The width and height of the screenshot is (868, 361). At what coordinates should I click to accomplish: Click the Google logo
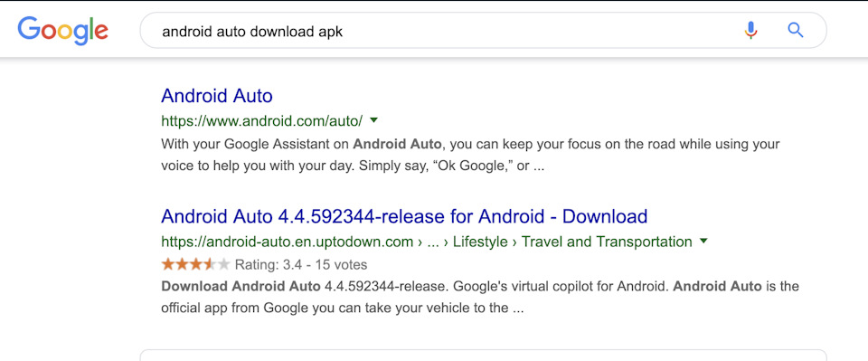pyautogui.click(x=62, y=31)
